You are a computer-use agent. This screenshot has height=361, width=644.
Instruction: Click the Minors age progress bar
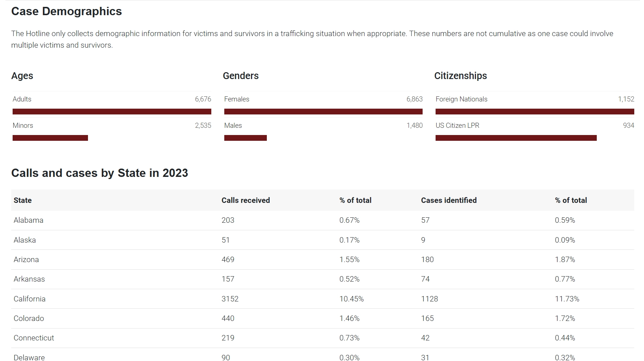[x=50, y=138]
